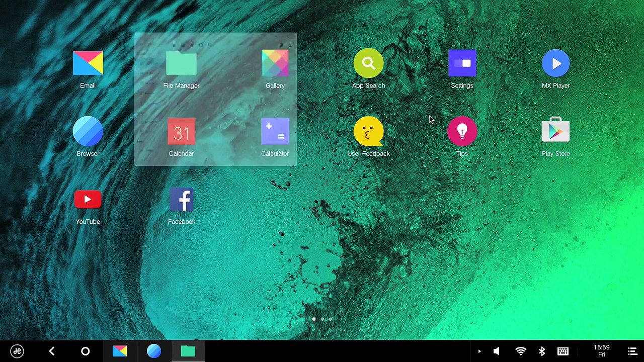Viewport: 644px width, 362px height.
Task: Go to the third desktop page dot
Action: pyautogui.click(x=330, y=319)
